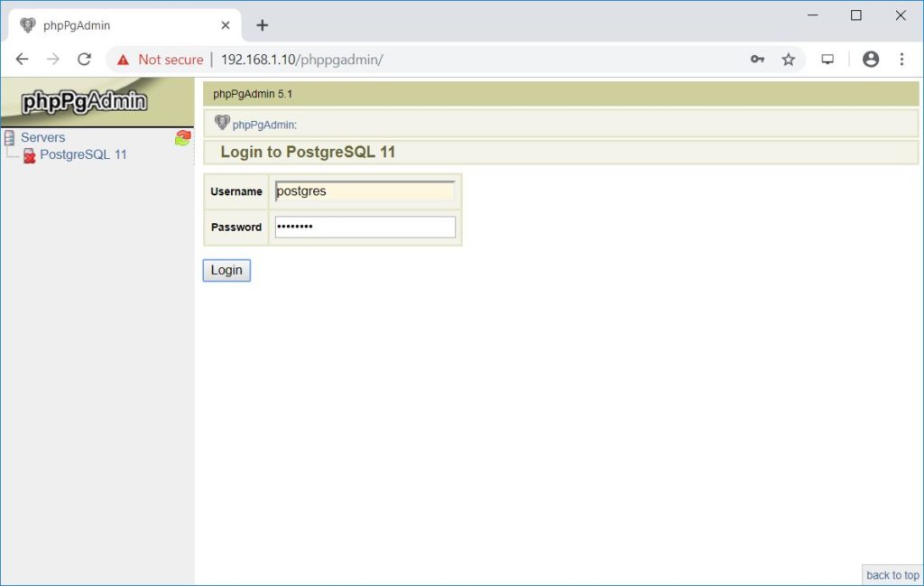
Task: Click the phpPgAdmin 5.1 header text
Action: pos(253,94)
